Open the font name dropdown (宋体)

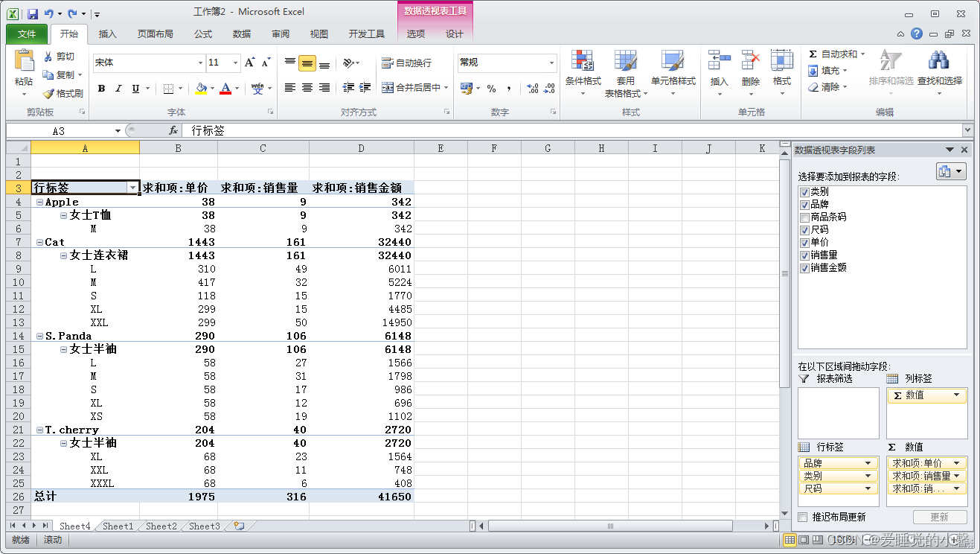[199, 63]
